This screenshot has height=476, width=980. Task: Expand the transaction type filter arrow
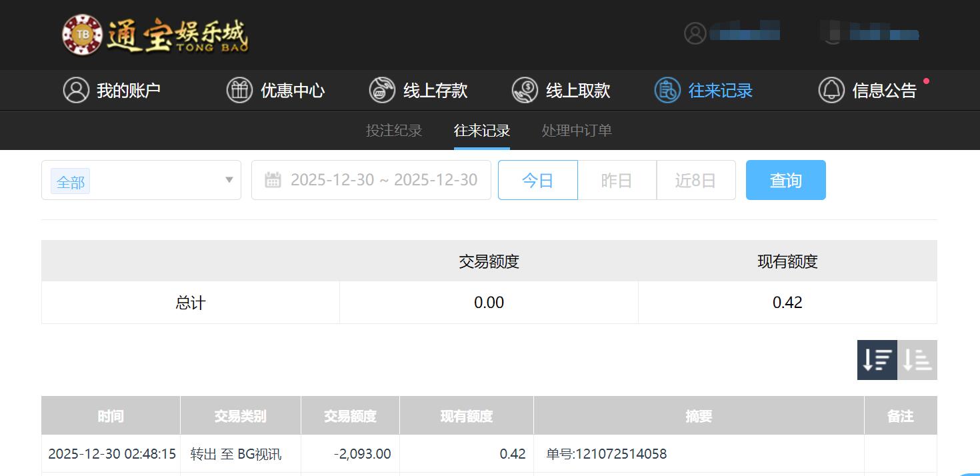coord(227,180)
